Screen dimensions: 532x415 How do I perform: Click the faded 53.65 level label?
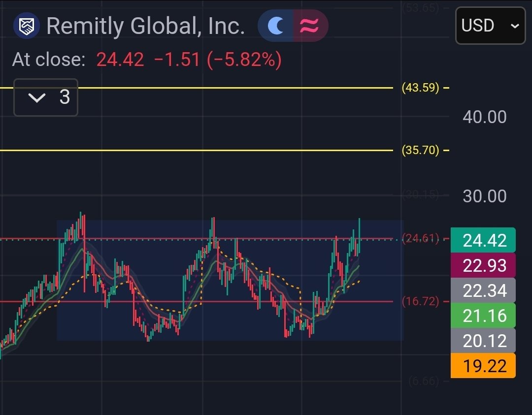(x=421, y=7)
